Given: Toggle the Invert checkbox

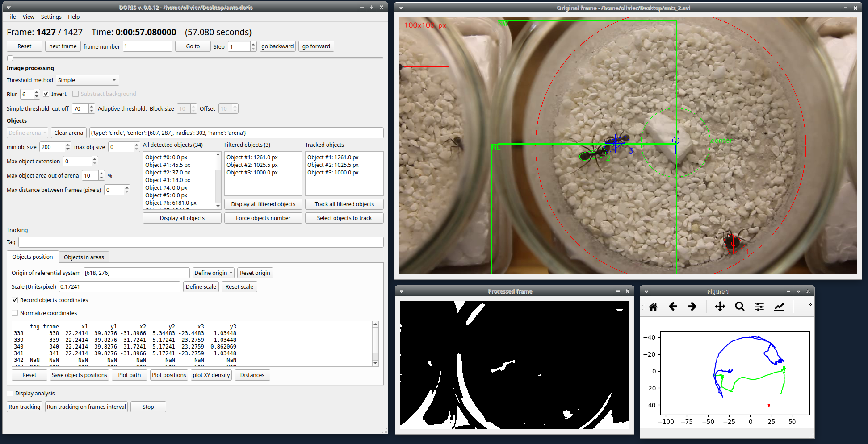Looking at the screenshot, I should 46,94.
